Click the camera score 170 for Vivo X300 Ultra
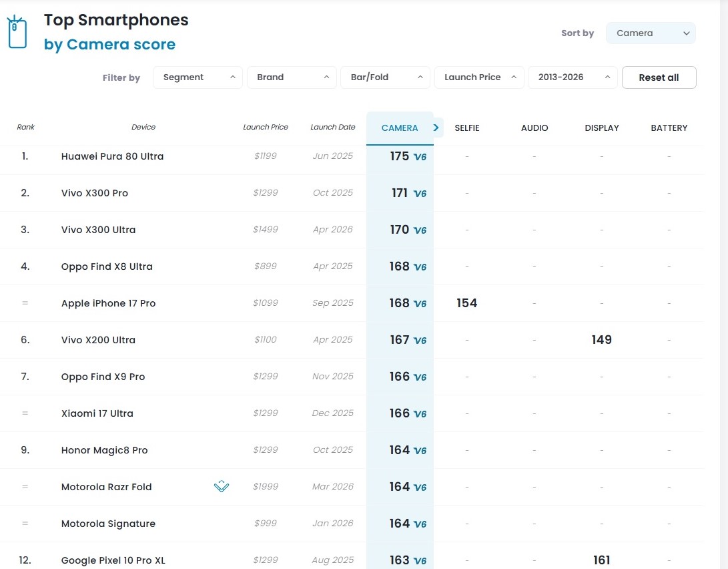This screenshot has height=569, width=728. pyautogui.click(x=399, y=230)
